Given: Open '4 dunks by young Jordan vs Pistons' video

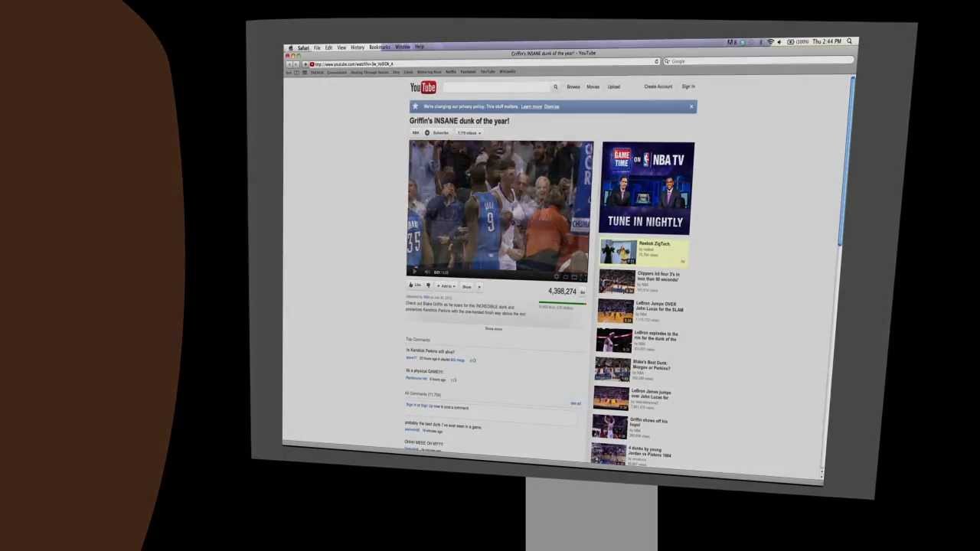Looking at the screenshot, I should tap(632, 455).
